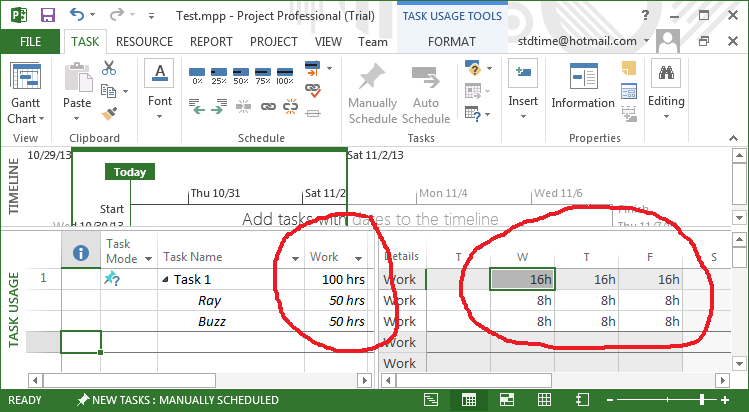Switch to the FORMAT tab
The height and width of the screenshot is (412, 749).
pos(451,42)
